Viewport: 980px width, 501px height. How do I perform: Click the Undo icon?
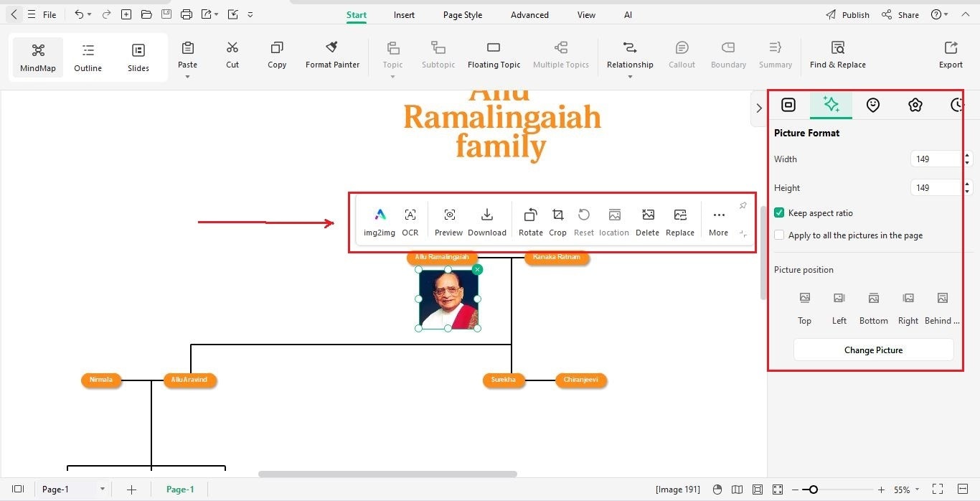point(79,14)
